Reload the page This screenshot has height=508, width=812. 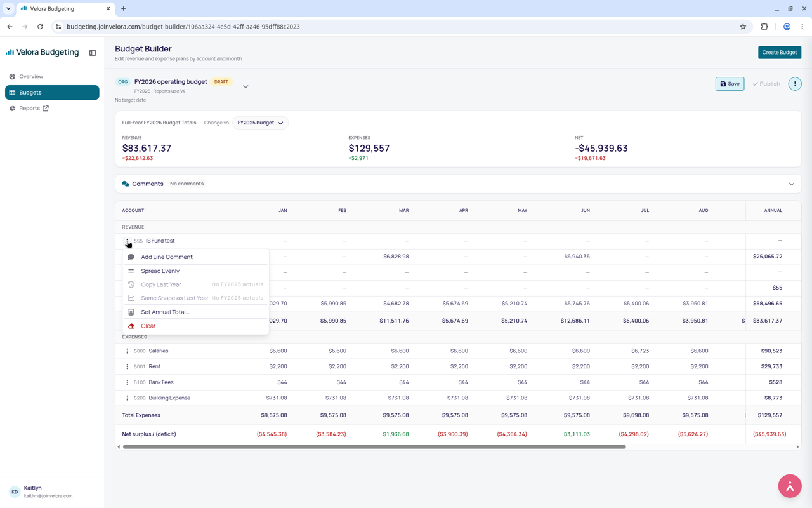40,27
